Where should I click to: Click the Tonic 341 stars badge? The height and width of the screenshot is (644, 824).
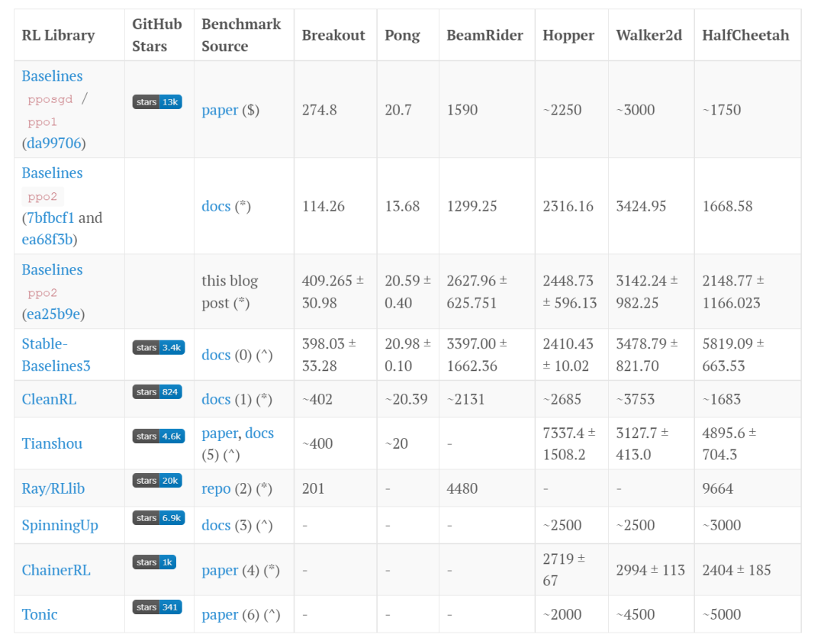[157, 607]
